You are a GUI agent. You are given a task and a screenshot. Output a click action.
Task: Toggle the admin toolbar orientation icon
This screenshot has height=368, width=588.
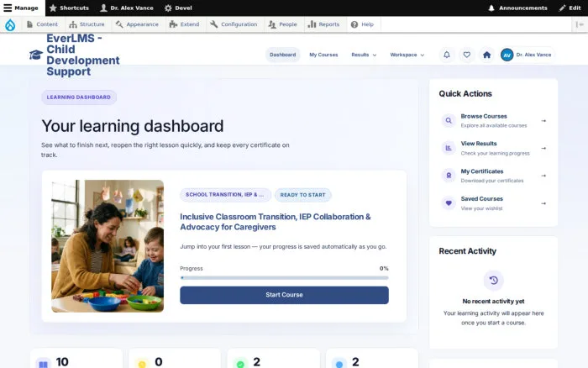[580, 24]
